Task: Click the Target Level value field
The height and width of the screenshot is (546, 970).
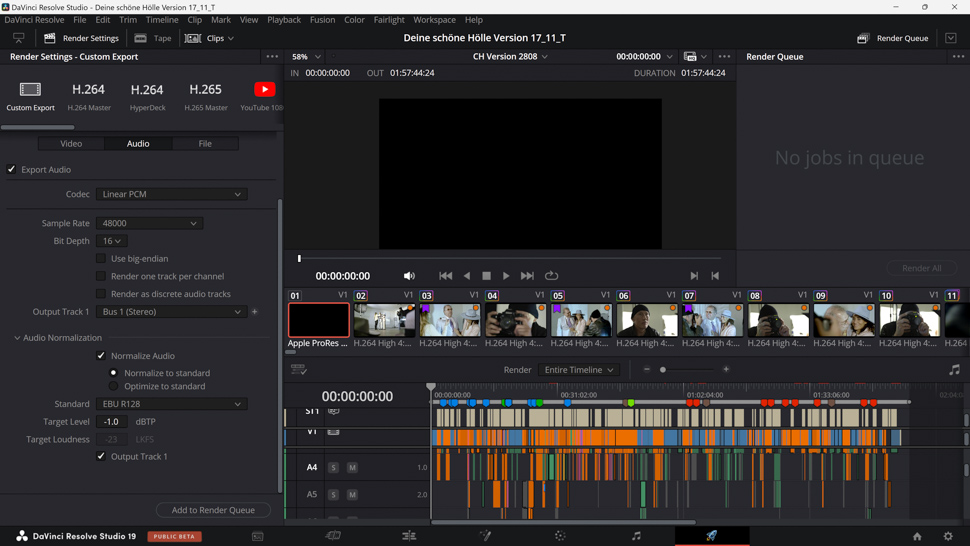Action: point(112,422)
